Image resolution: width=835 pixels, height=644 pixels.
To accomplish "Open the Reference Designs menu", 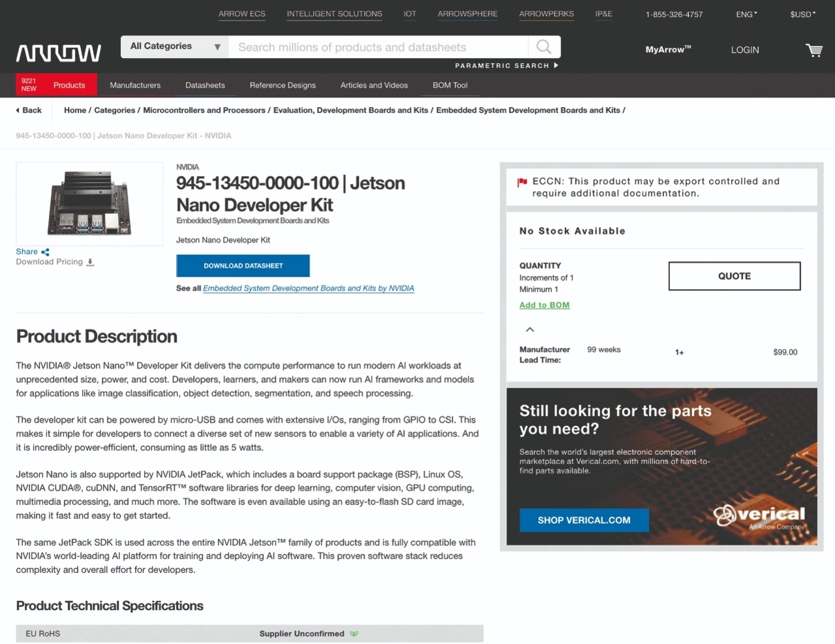I will click(x=282, y=85).
